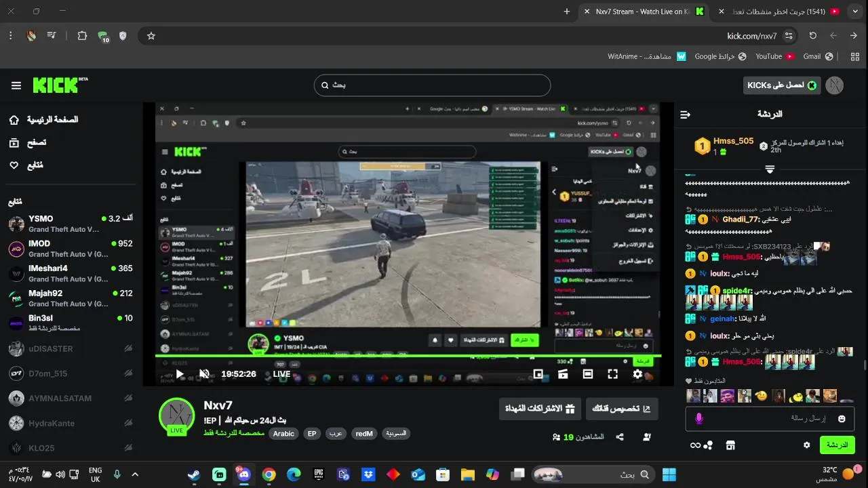Click Windows Start button
This screenshot has height=488, width=868.
coord(669,474)
